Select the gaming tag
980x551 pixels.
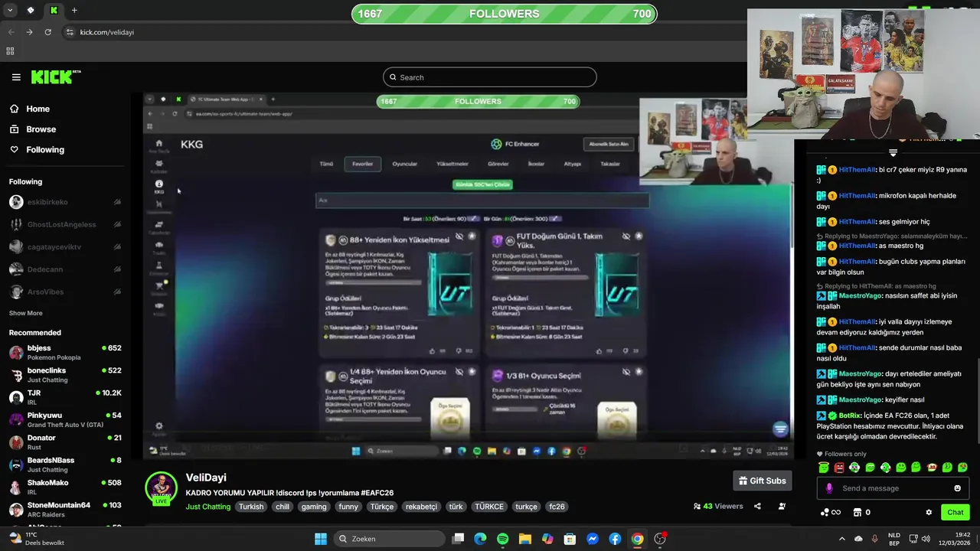313,507
